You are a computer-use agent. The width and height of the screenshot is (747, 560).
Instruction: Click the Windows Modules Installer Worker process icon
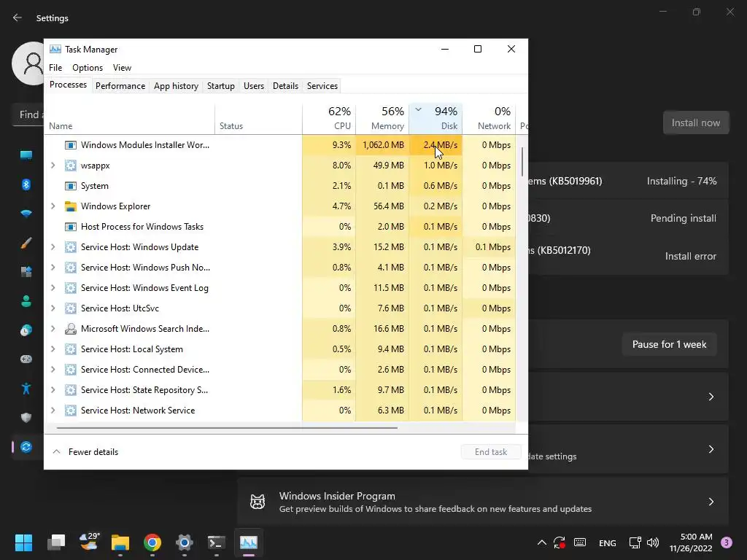[71, 145]
